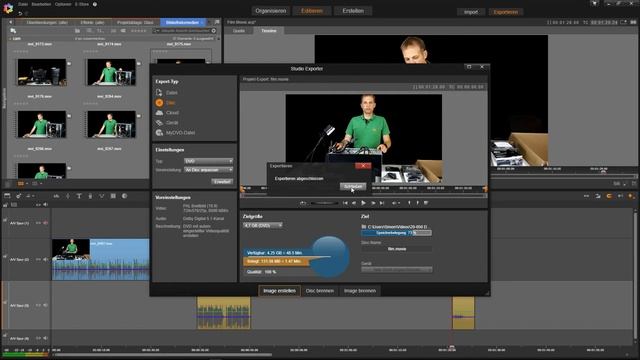Click the Schließen button in dialog
640x360 pixels.
[353, 187]
